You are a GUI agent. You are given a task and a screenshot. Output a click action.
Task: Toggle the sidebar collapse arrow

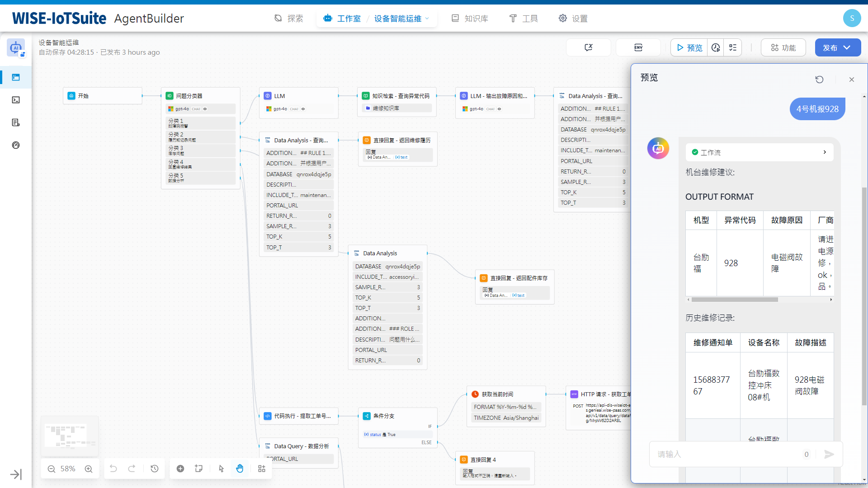point(16,474)
